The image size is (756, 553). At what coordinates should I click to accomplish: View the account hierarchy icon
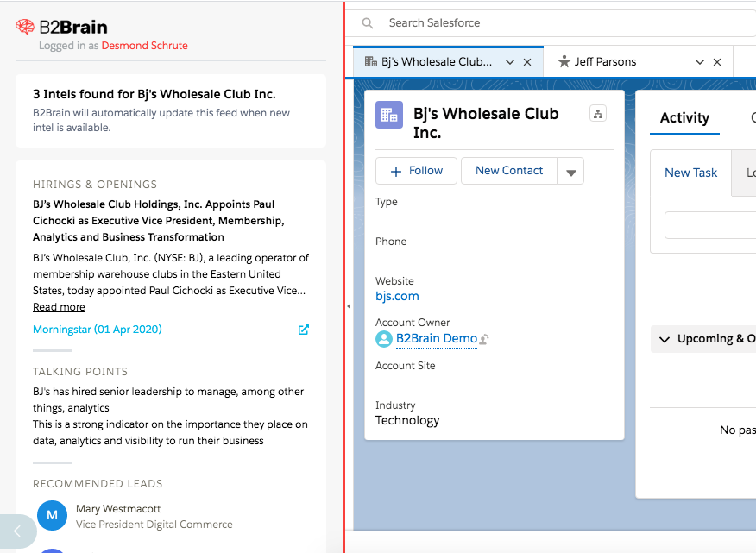[x=598, y=114]
